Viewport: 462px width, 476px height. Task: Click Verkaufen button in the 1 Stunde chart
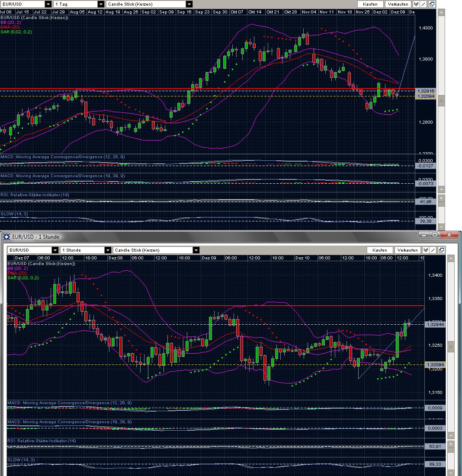pyautogui.click(x=407, y=250)
